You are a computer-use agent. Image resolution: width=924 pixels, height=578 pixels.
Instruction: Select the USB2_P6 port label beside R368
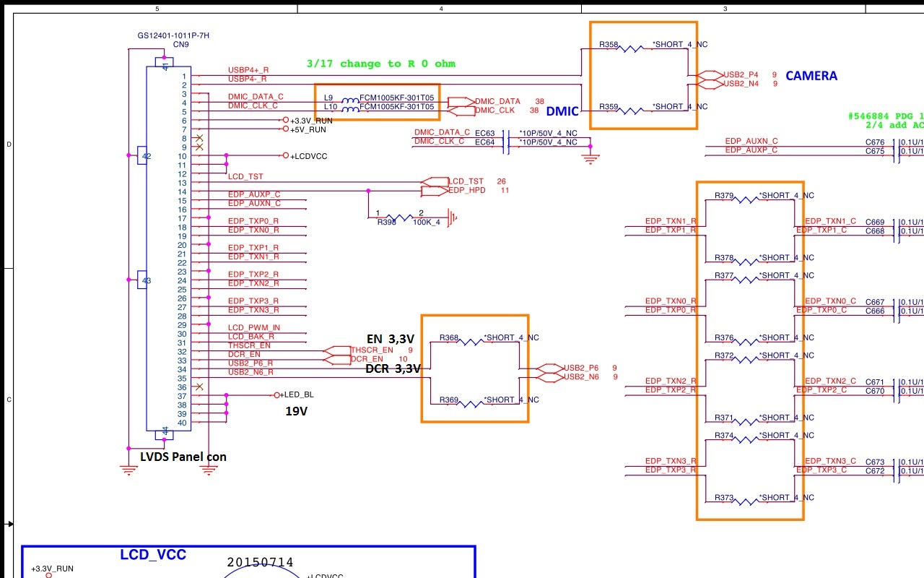[x=582, y=368]
